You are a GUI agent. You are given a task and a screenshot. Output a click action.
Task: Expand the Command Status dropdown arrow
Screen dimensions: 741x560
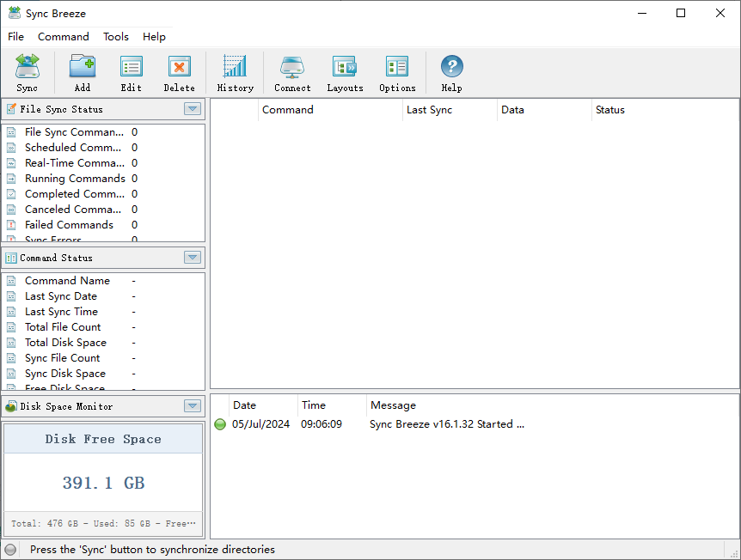(x=193, y=258)
